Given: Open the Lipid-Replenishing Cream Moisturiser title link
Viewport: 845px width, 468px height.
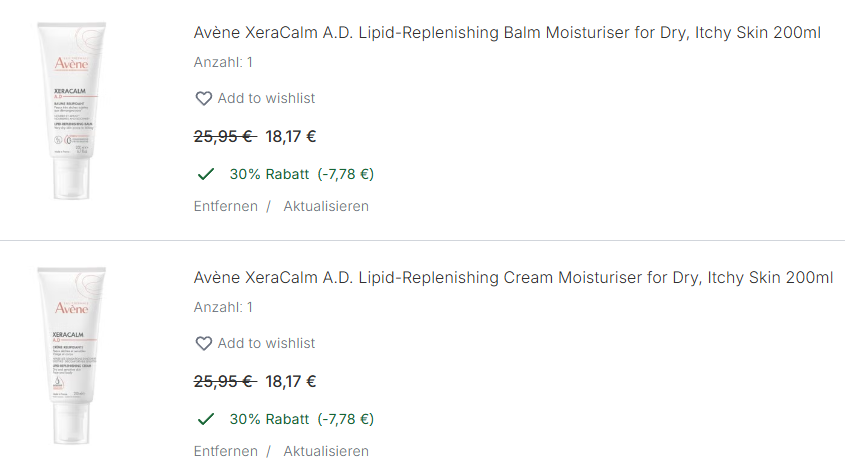Looking at the screenshot, I should [513, 278].
